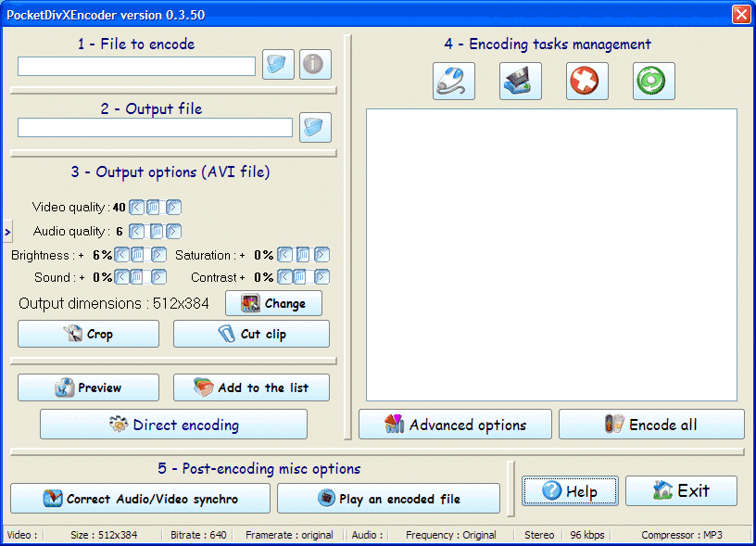The height and width of the screenshot is (546, 756).
Task: Open the Crop tool
Action: point(88,334)
